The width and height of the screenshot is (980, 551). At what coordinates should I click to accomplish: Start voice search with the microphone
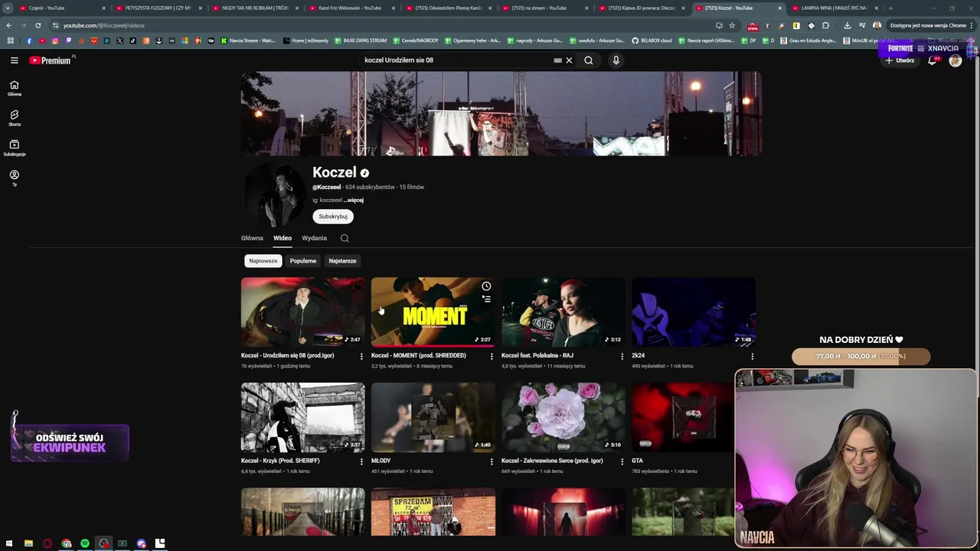click(616, 60)
